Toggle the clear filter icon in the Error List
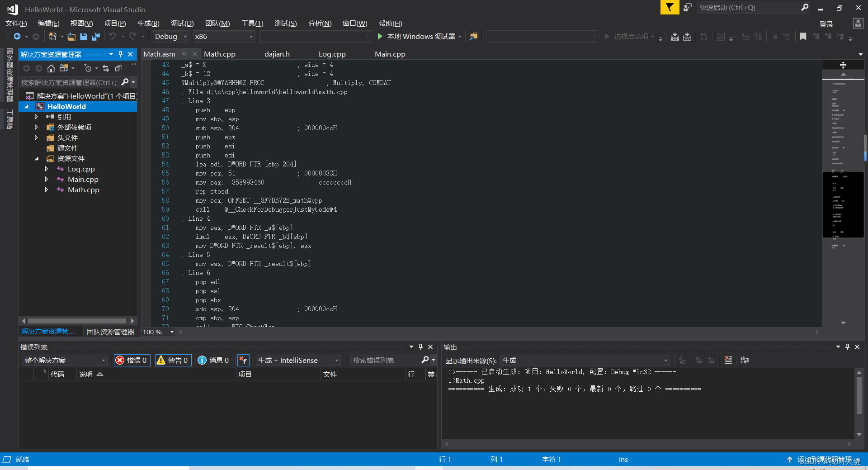Screen dimensions: 868x470 pyautogui.click(x=243, y=360)
